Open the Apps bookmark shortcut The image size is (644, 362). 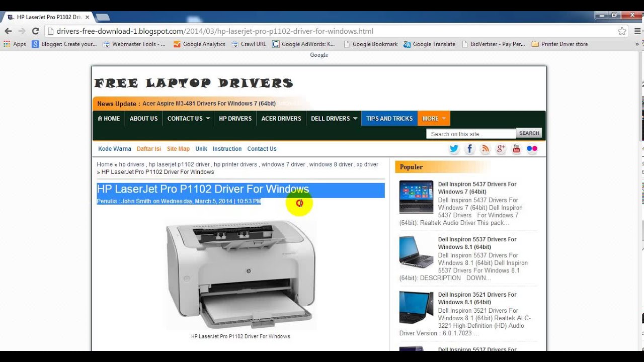point(15,44)
